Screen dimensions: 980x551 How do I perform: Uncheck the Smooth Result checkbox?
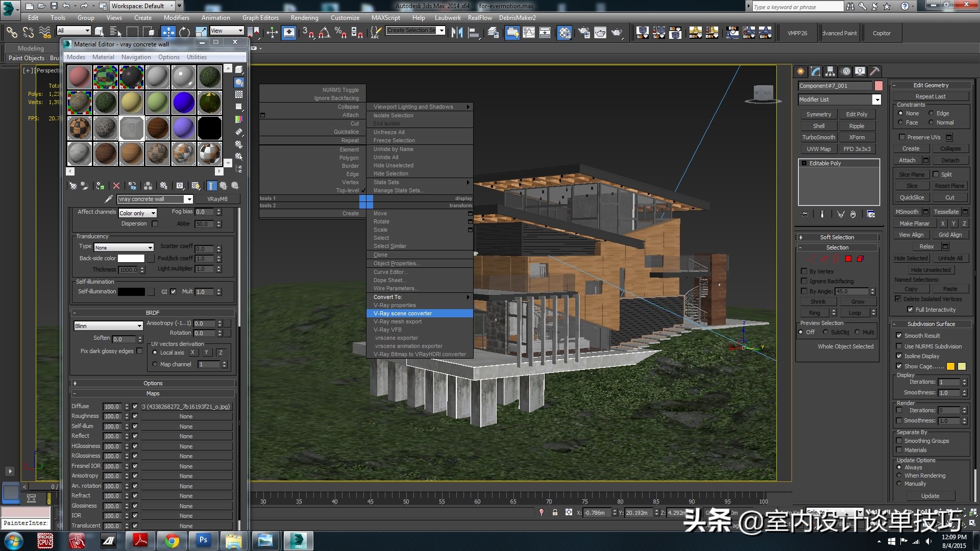[899, 336]
